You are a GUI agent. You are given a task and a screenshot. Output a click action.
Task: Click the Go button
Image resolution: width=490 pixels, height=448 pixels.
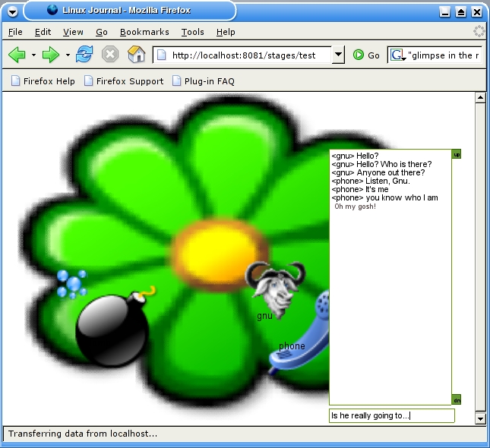coord(366,55)
